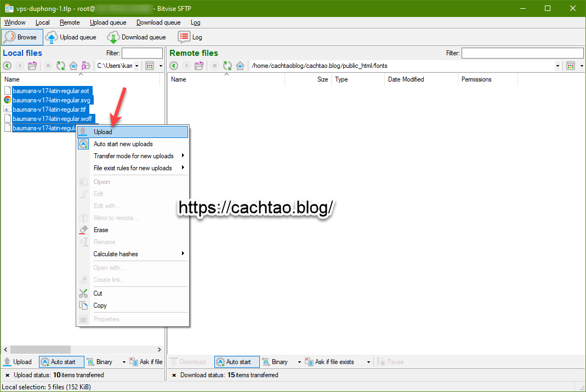
Task: Click the Remote files Filter field
Action: [522, 53]
